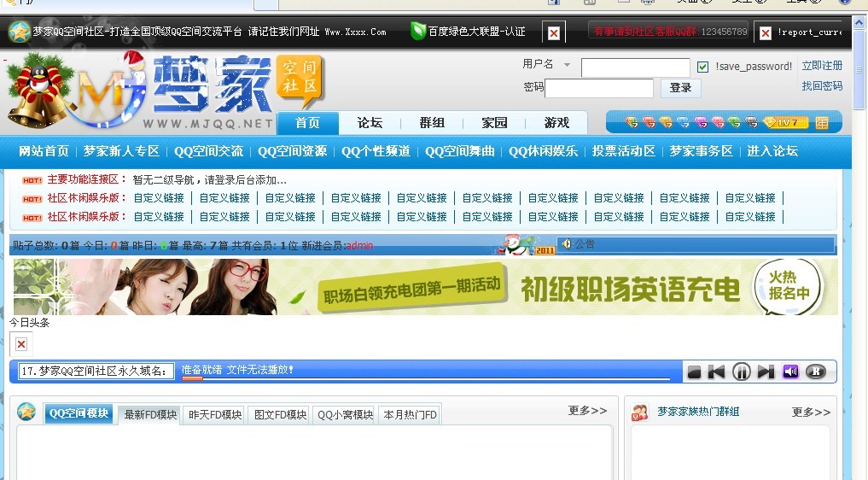The height and width of the screenshot is (480, 868).
Task: Stop the music player playback
Action: (x=694, y=372)
